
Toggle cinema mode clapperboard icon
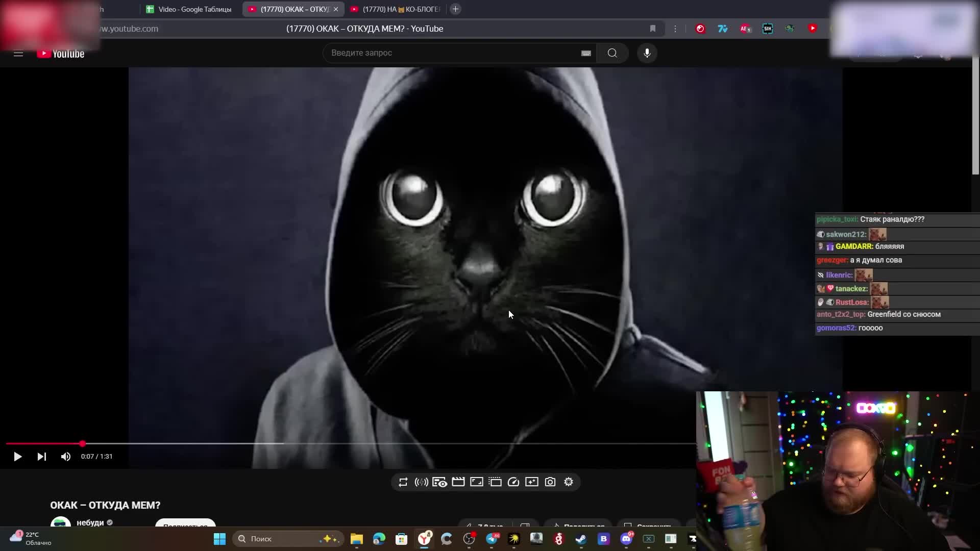tap(458, 482)
